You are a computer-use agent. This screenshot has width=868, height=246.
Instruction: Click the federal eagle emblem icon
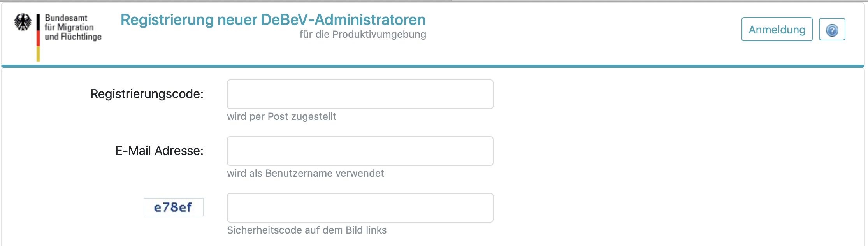(23, 22)
